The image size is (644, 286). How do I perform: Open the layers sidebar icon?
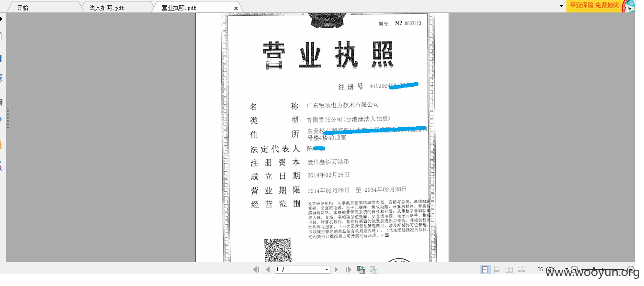[x=1, y=78]
